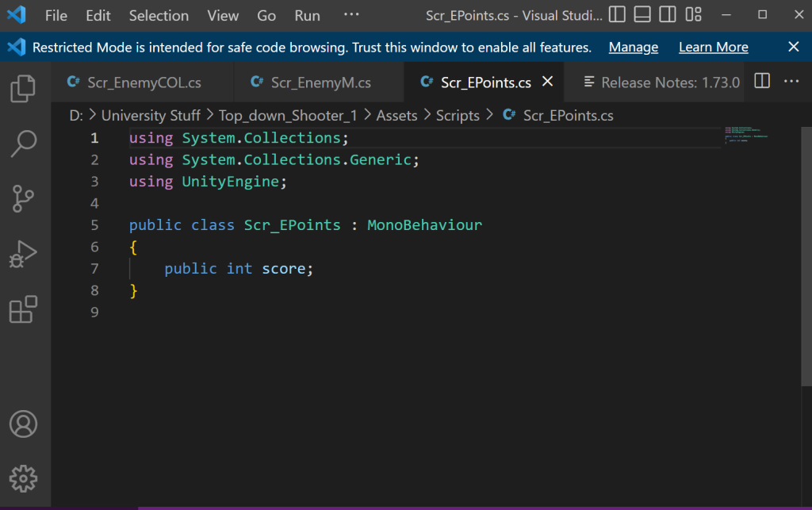Viewport: 812px width, 510px height.
Task: Click the Manage link in restricted banner
Action: pyautogui.click(x=633, y=48)
